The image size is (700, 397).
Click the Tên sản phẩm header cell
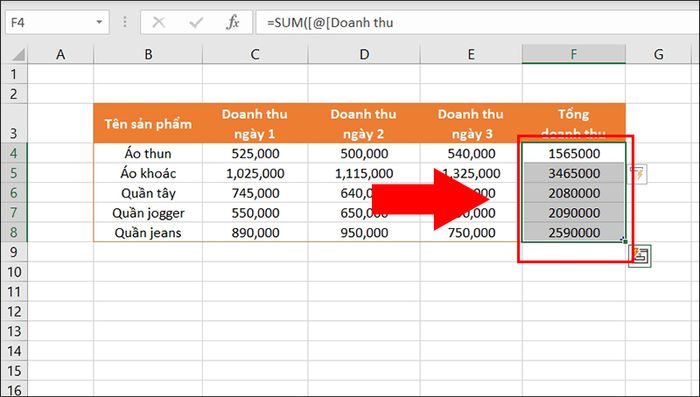tap(148, 123)
